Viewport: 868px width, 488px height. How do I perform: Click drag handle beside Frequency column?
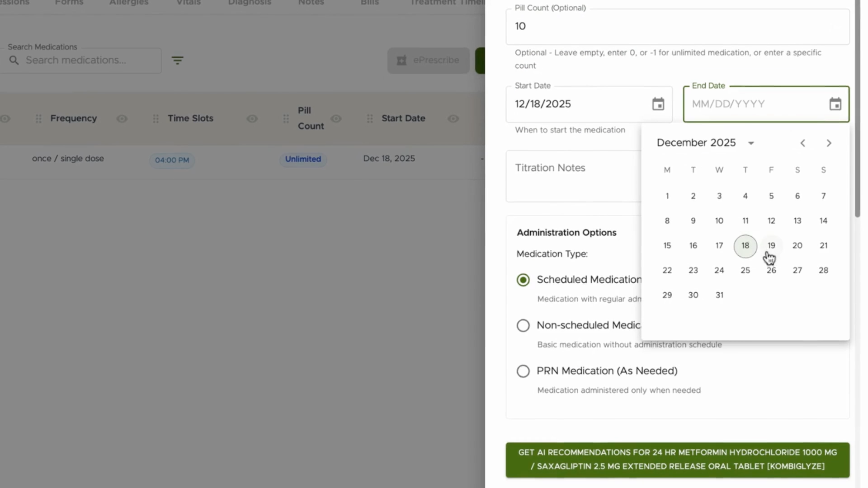[x=38, y=119]
